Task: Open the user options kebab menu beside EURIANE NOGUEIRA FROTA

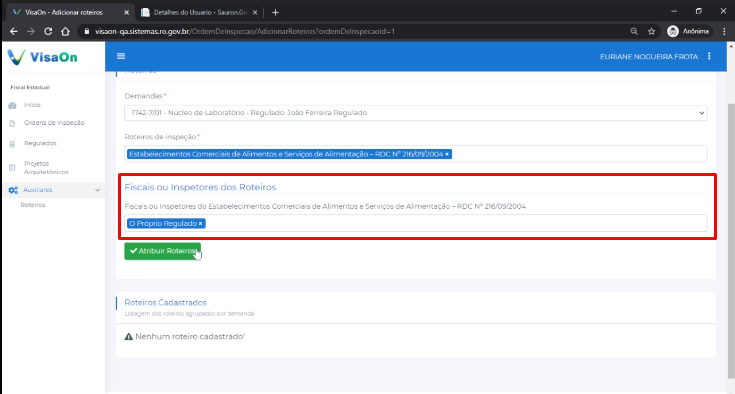Action: point(709,56)
